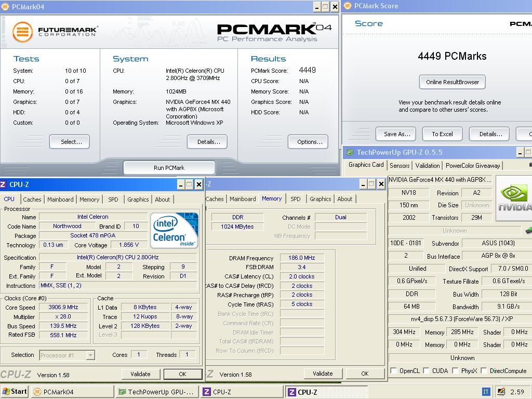The width and height of the screenshot is (532, 399).
Task: Click the Start button
Action: [14, 392]
